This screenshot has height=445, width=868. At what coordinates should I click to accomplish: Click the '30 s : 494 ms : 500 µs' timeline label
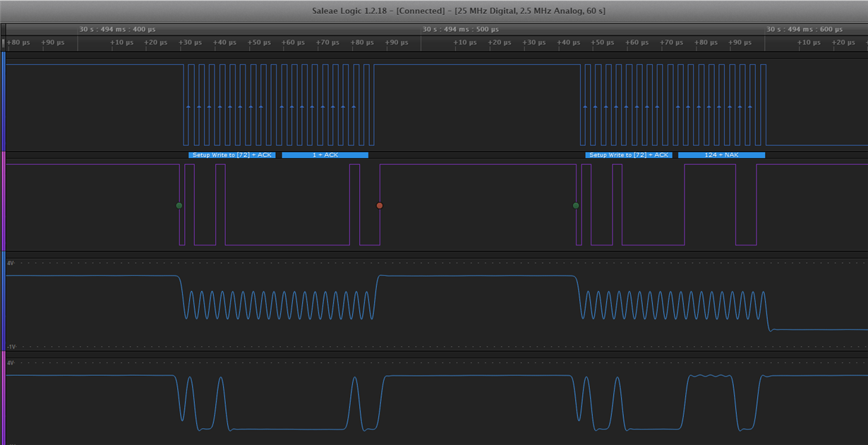460,30
